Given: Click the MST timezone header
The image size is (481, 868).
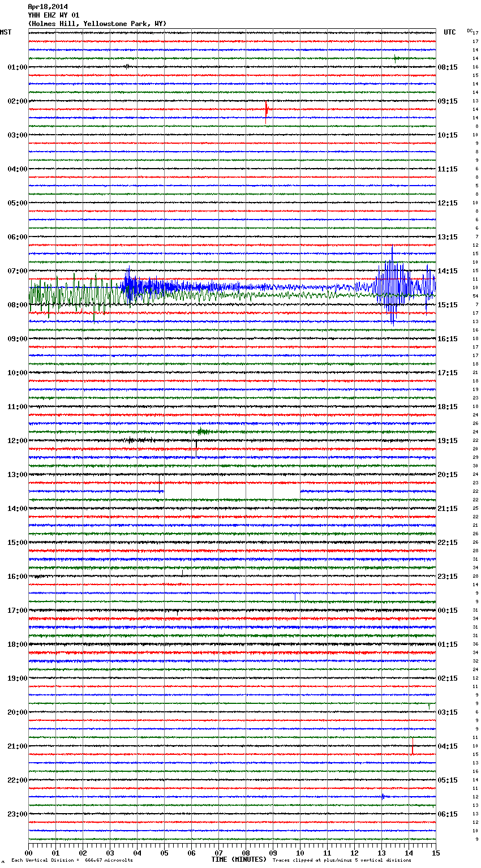Looking at the screenshot, I should 6,32.
